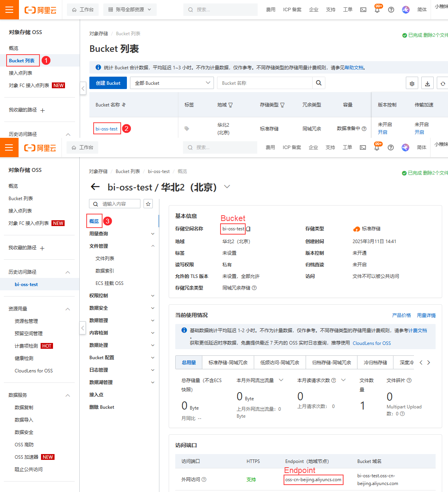
Task: Click the tag icon in bi-oss-test row
Action: click(187, 129)
